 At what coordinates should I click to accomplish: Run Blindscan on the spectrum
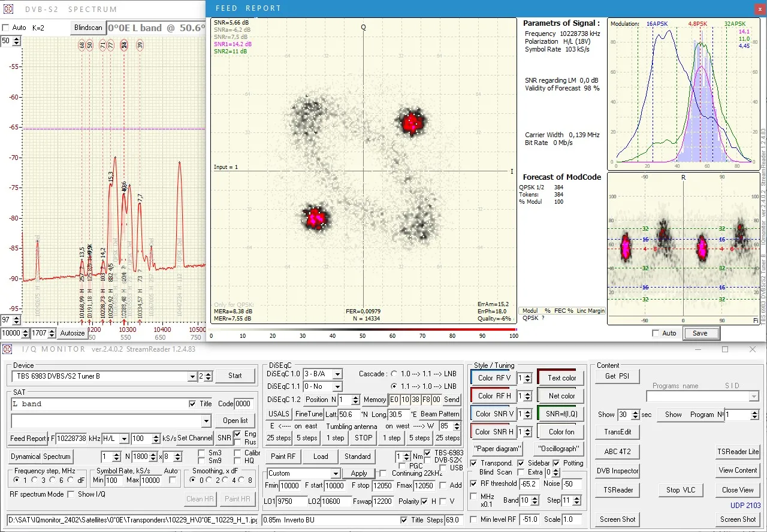tap(88, 28)
